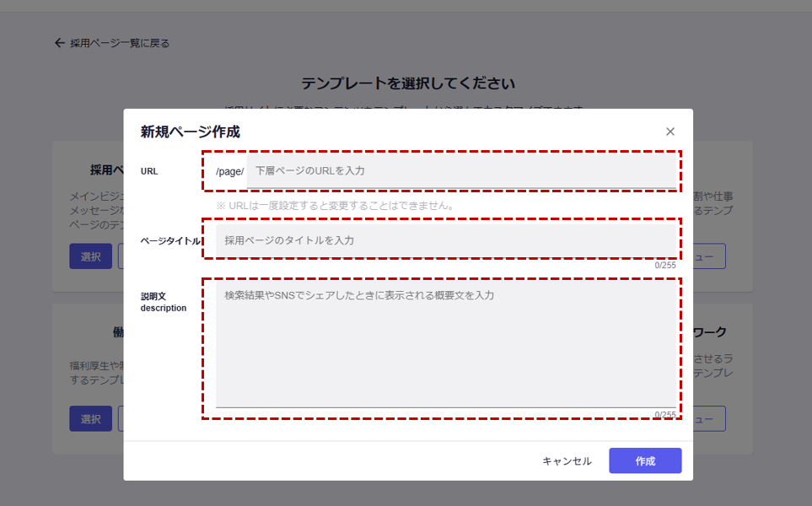The image size is (812, 506).
Task: Click the back arrow icon at top left
Action: tap(59, 43)
